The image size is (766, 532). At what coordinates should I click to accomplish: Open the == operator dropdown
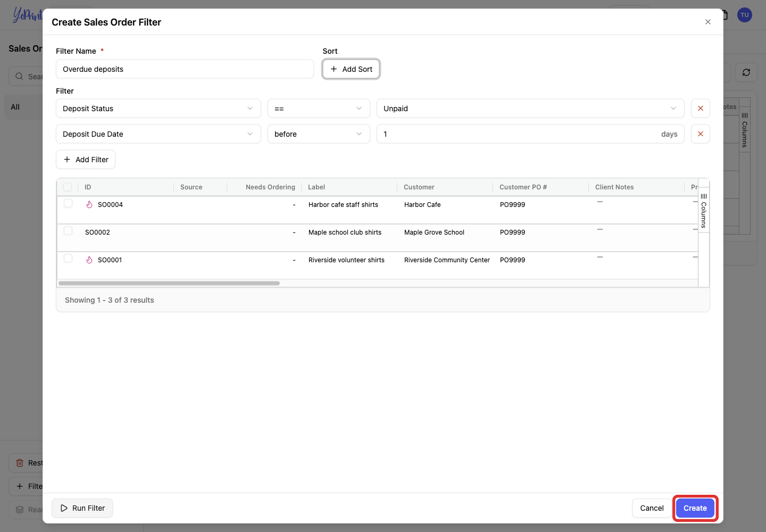coord(319,109)
